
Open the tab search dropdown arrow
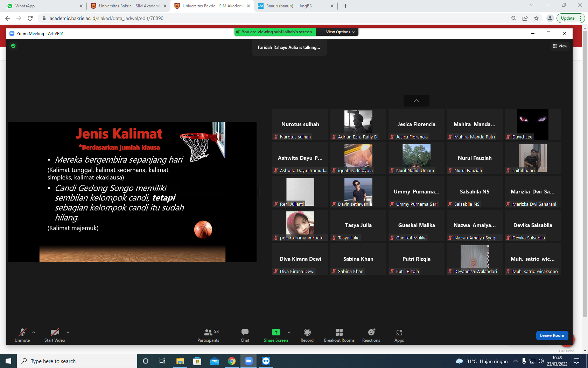click(x=532, y=5)
